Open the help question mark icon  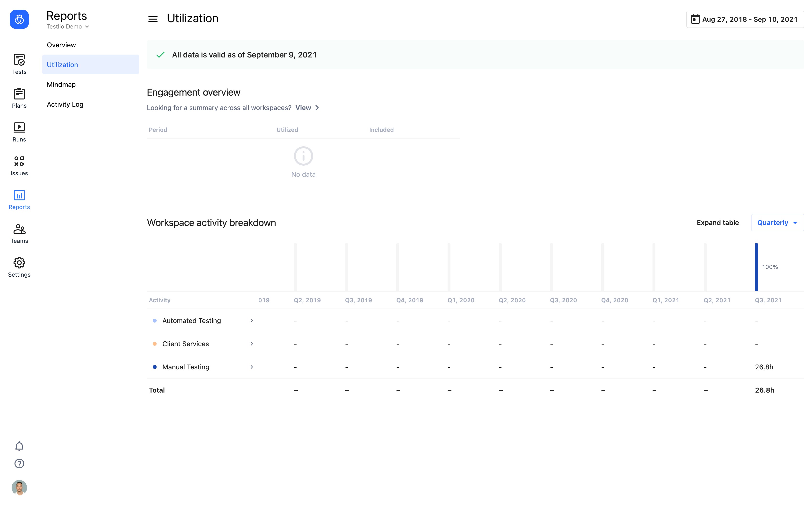[x=19, y=463]
